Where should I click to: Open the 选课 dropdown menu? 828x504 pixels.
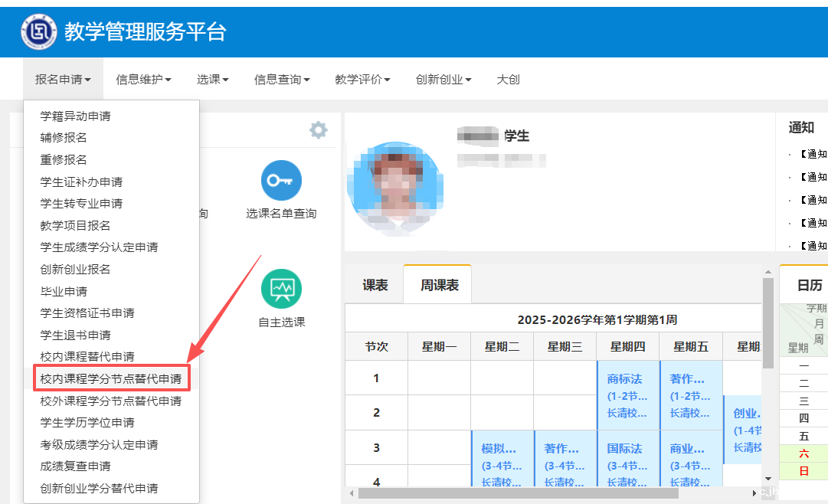click(x=212, y=79)
